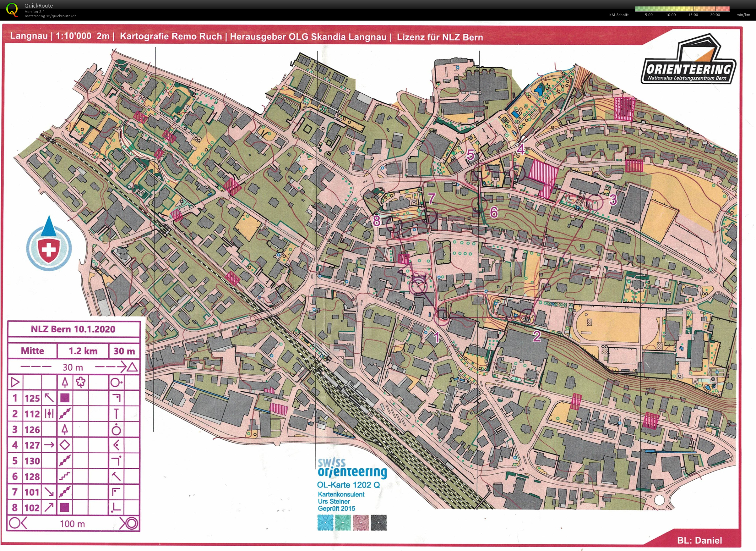Click the swiss orienteering logo
Viewport: 756px width, 551px height.
point(352,468)
